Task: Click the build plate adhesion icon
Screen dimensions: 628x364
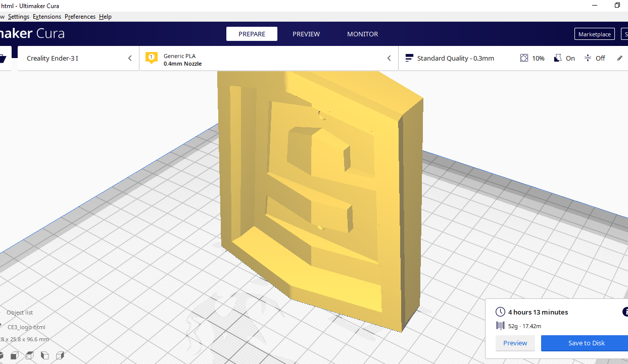Action: pyautogui.click(x=588, y=58)
